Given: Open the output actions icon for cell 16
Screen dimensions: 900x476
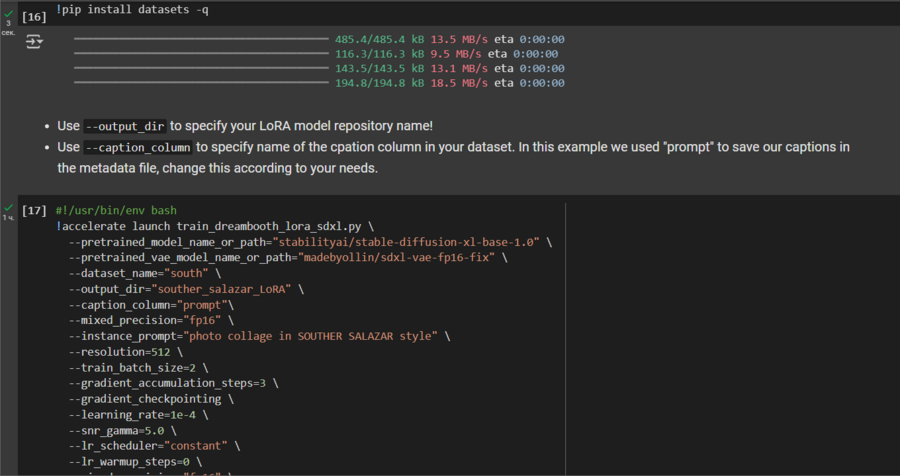Looking at the screenshot, I should [34, 42].
